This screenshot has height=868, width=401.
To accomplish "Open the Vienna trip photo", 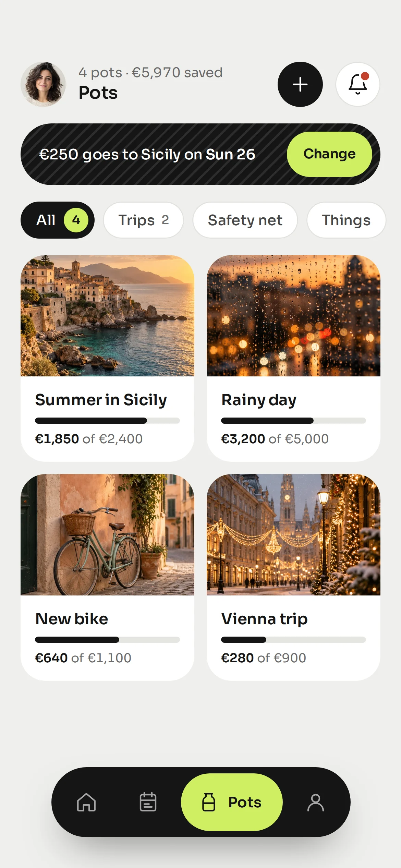I will tap(293, 535).
